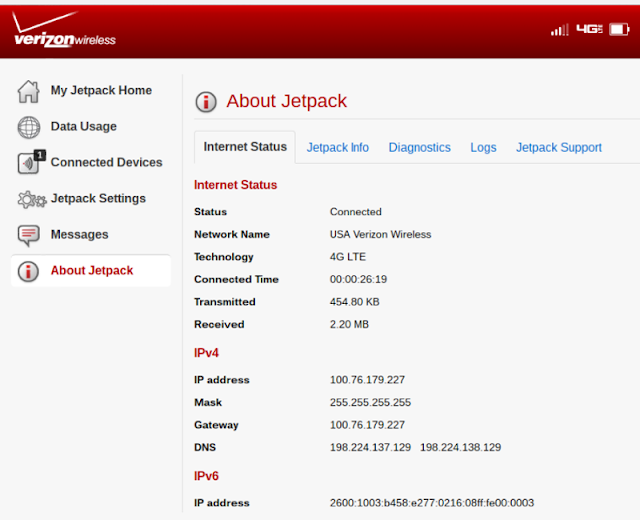Switch to the Jetpack Info tab
Image resolution: width=640 pixels, height=520 pixels.
point(338,147)
